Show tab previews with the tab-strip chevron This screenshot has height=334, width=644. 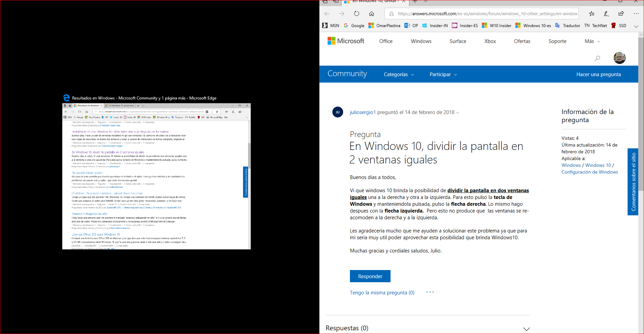click(426, 2)
